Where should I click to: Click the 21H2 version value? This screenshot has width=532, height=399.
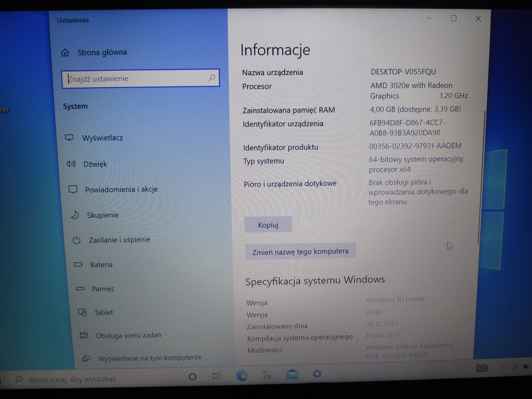[x=373, y=312]
